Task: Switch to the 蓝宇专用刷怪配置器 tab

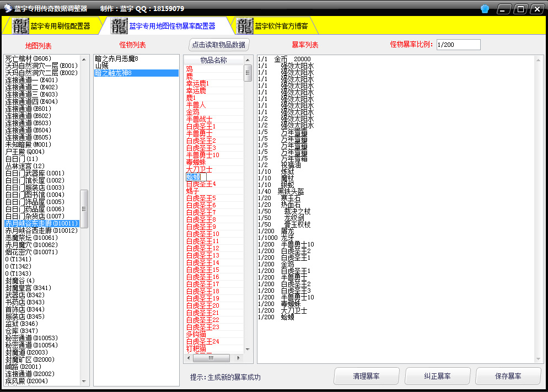Action: tap(60, 26)
